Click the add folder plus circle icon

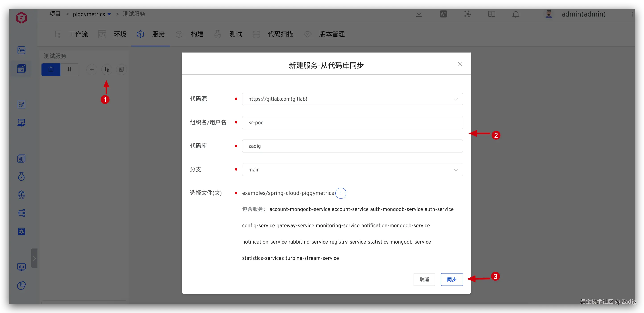point(341,193)
